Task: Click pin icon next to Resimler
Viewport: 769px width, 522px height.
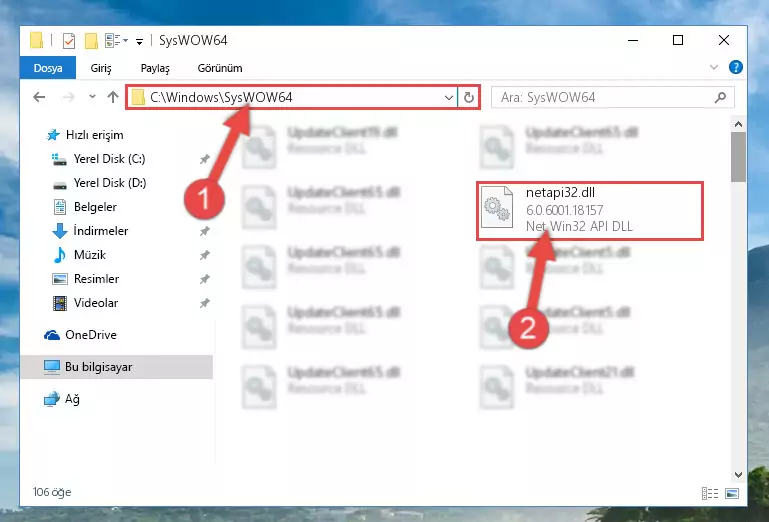Action: 205,279
